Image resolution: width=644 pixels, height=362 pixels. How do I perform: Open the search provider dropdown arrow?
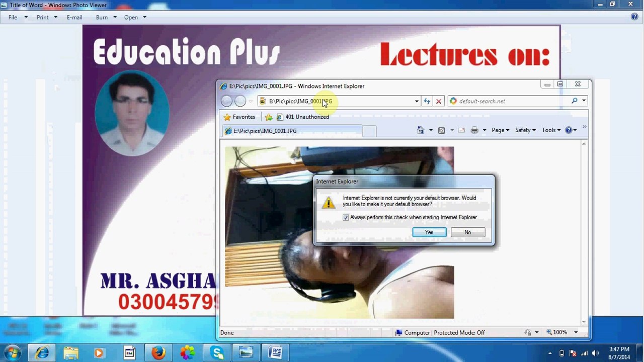pos(584,101)
